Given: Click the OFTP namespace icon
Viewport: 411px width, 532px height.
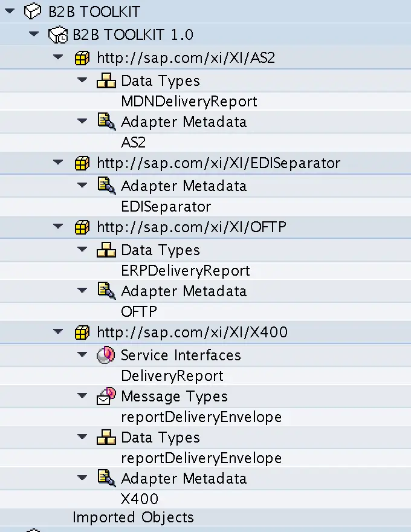Looking at the screenshot, I should click(82, 227).
